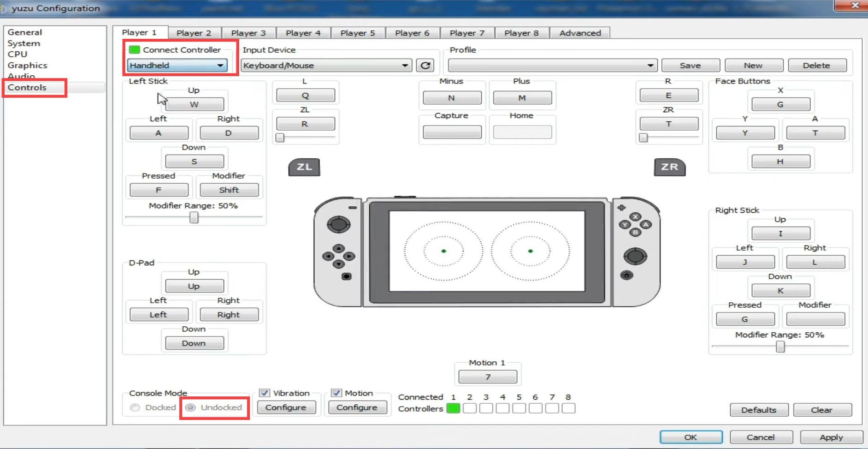Enable the Vibration checkbox
This screenshot has height=449, width=868.
coord(264,393)
